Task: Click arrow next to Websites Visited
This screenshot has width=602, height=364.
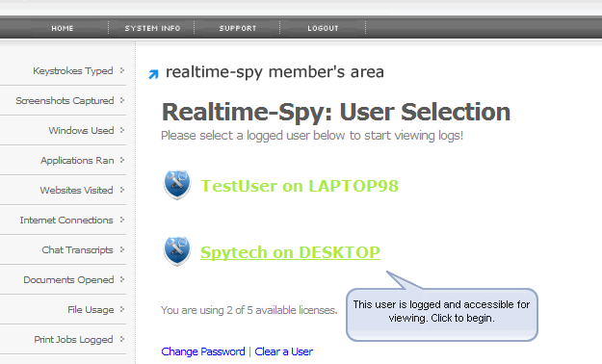Action: click(x=122, y=190)
